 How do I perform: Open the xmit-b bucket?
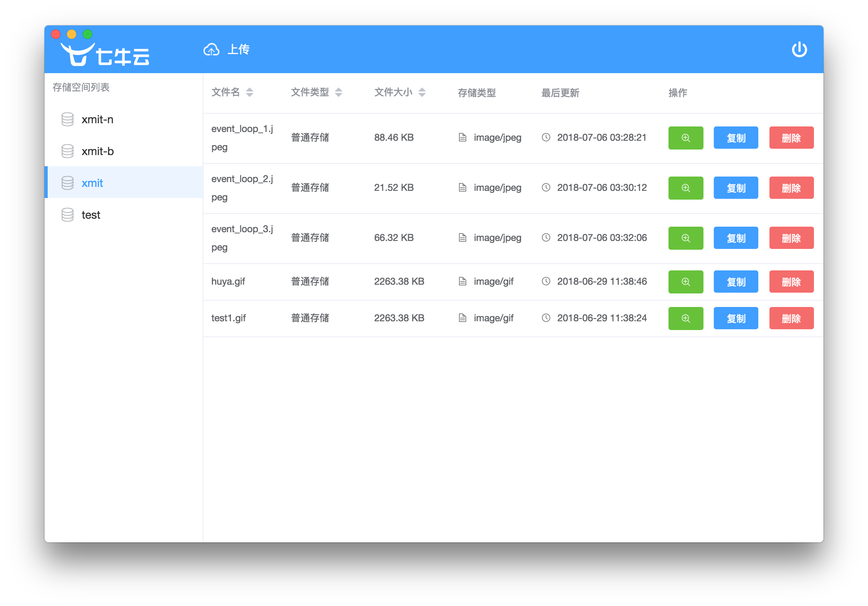(x=98, y=151)
